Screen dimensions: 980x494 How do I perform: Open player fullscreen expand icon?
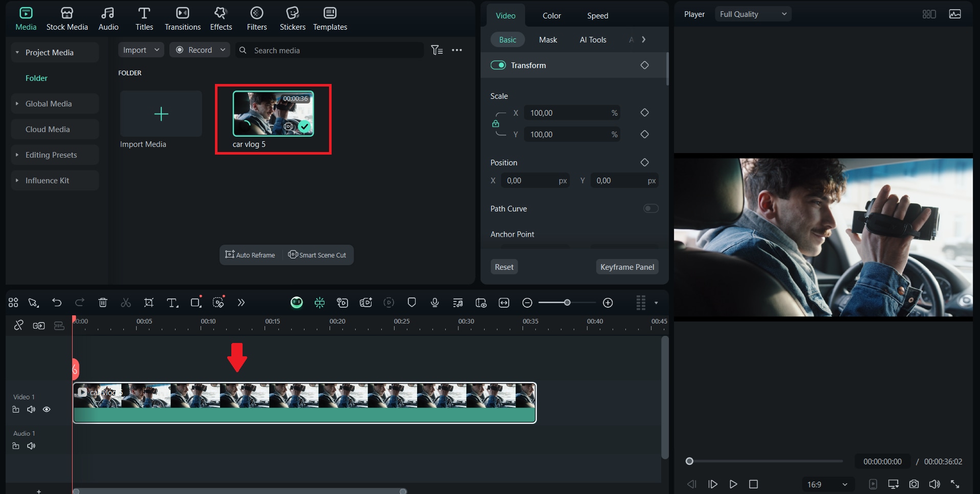click(955, 484)
